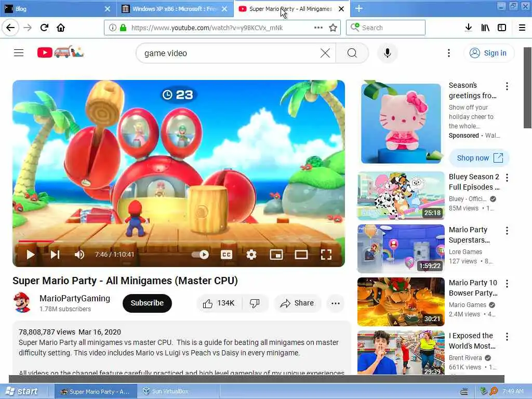Open a new browser tab
532x399 pixels.
click(358, 9)
